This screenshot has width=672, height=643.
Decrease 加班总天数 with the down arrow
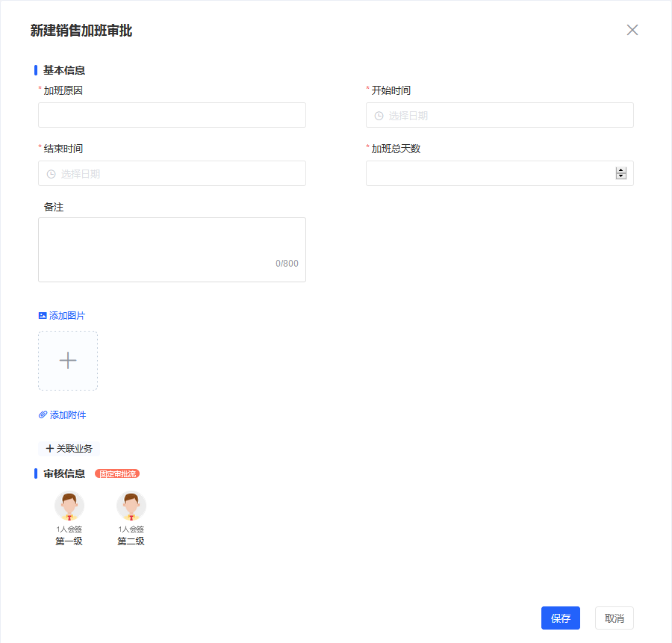click(620, 176)
